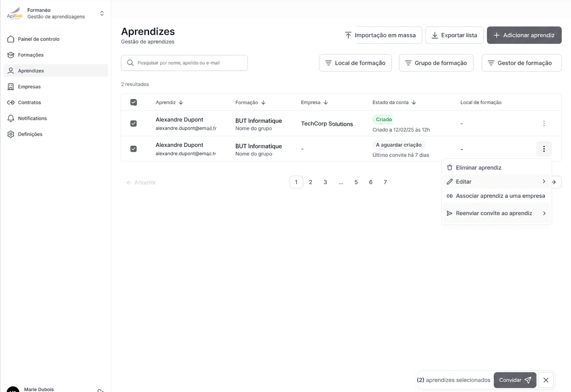The height and width of the screenshot is (392, 571).
Task: Open row actions for TechCorp Solutions learner
Action: click(544, 124)
